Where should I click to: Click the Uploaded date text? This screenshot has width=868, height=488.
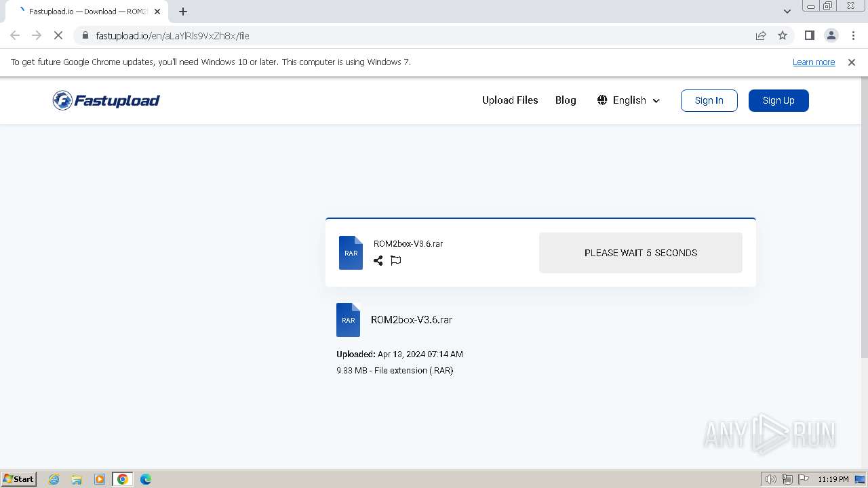pyautogui.click(x=399, y=354)
